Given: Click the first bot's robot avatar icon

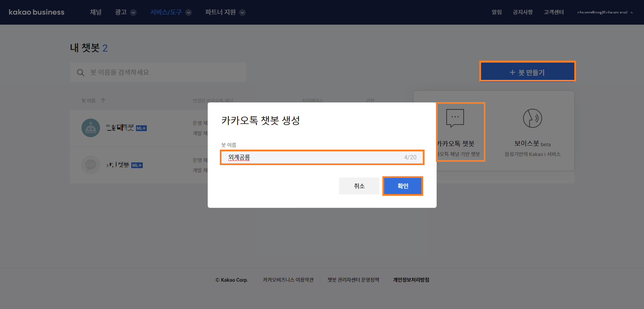Looking at the screenshot, I should (x=91, y=128).
